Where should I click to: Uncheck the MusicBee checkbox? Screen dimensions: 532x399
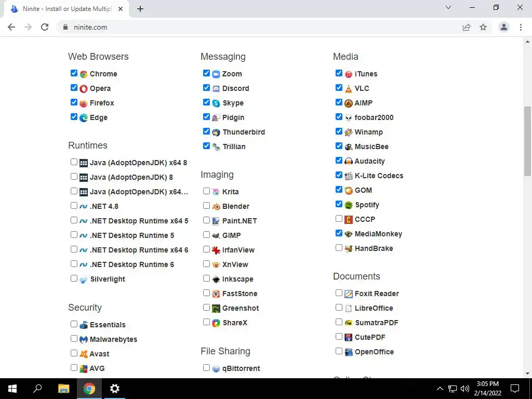coord(339,146)
